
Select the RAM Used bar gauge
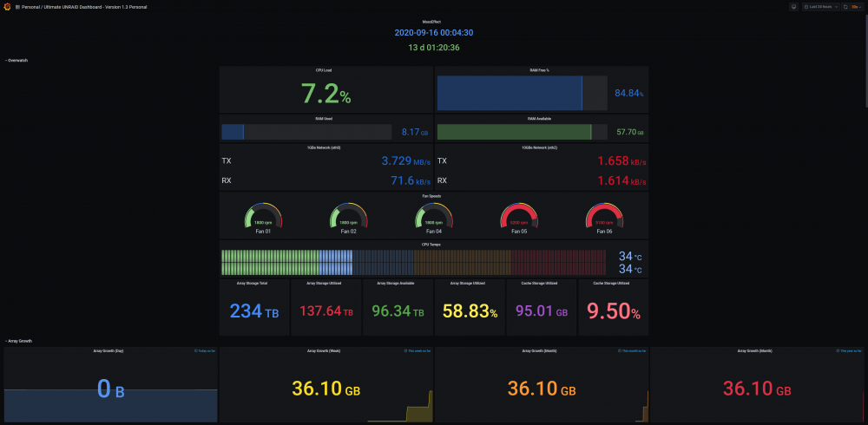click(306, 132)
